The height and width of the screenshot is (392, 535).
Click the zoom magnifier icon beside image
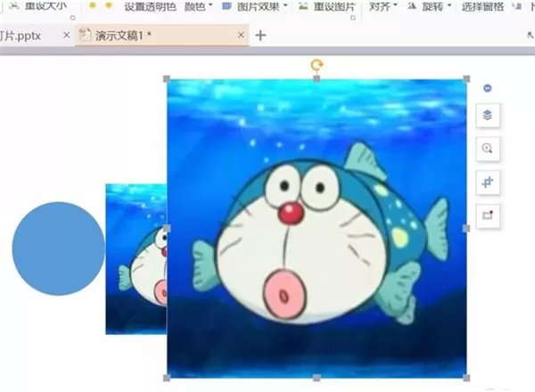pos(488,149)
